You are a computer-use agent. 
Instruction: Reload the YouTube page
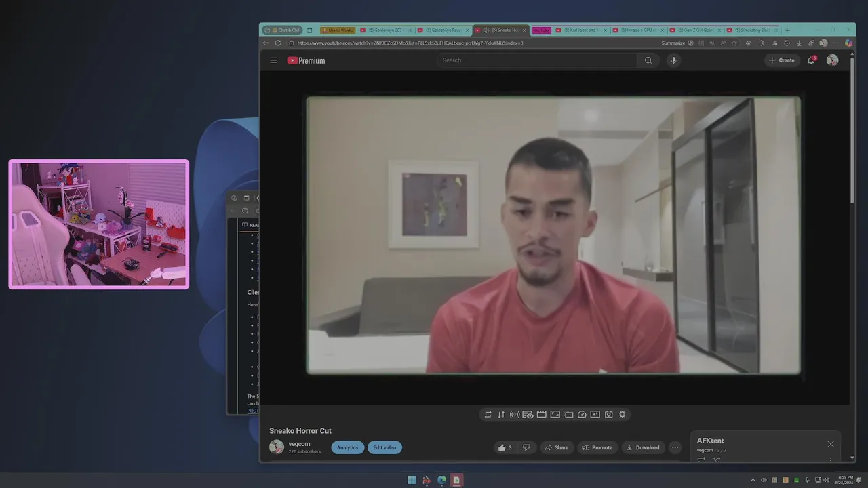(x=278, y=43)
